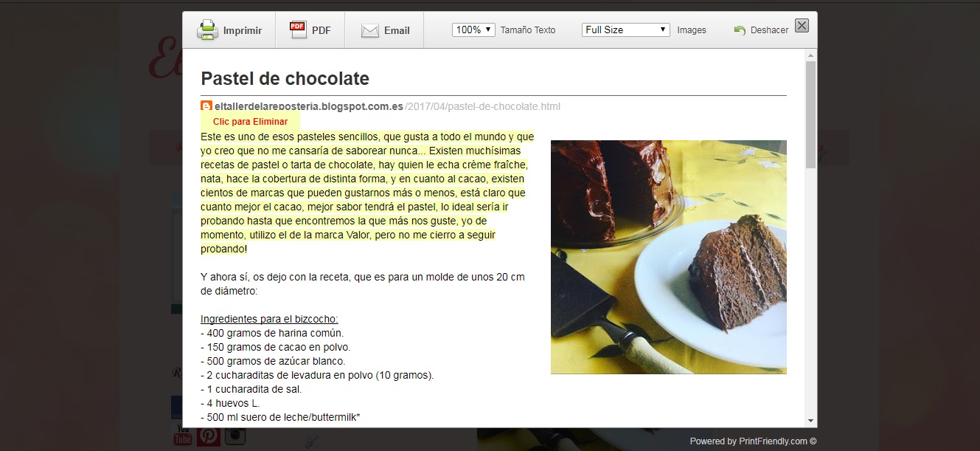Open the Tamaño Texto 100% dropdown
The width and height of the screenshot is (980, 451).
tap(473, 28)
